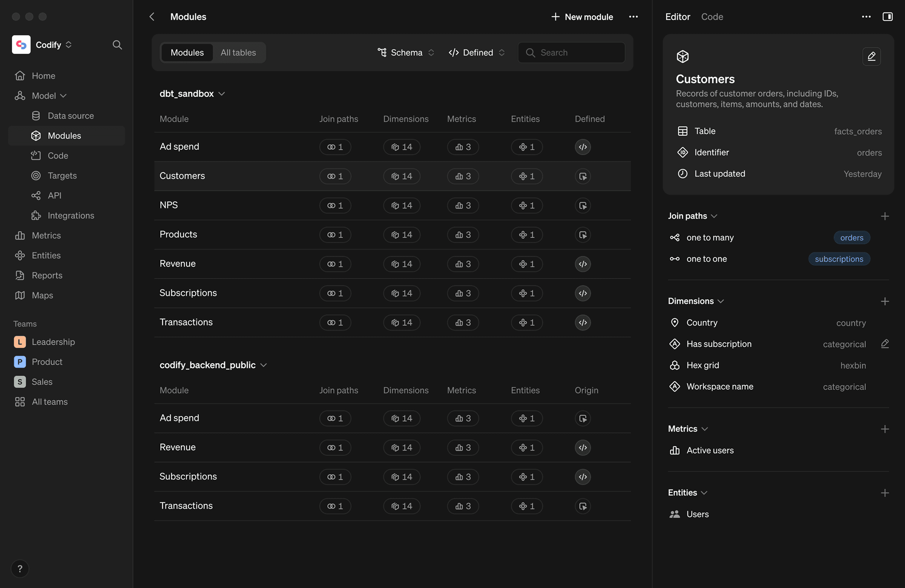Click the help question mark button
This screenshot has height=588, width=905.
coord(20,569)
